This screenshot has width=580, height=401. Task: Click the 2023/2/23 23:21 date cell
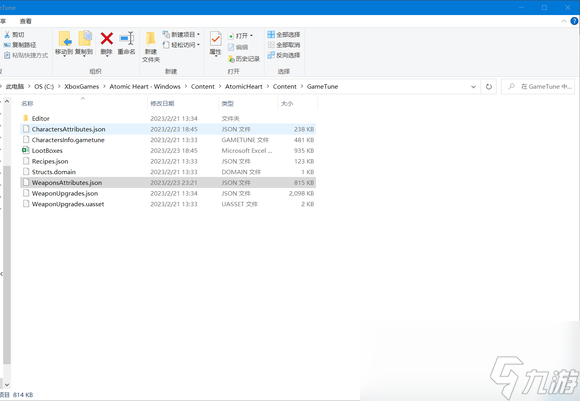point(174,183)
